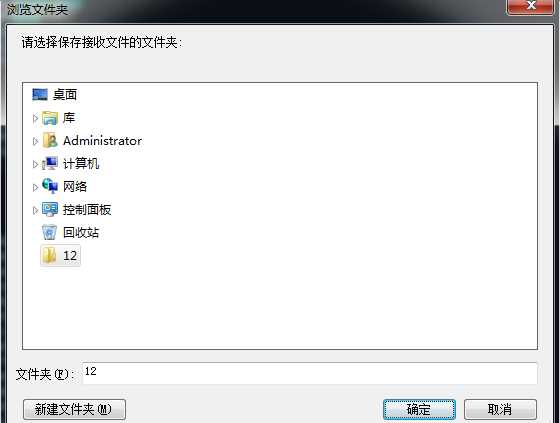The width and height of the screenshot is (560, 423).
Task: Click the Administrator user folder icon
Action: [50, 141]
